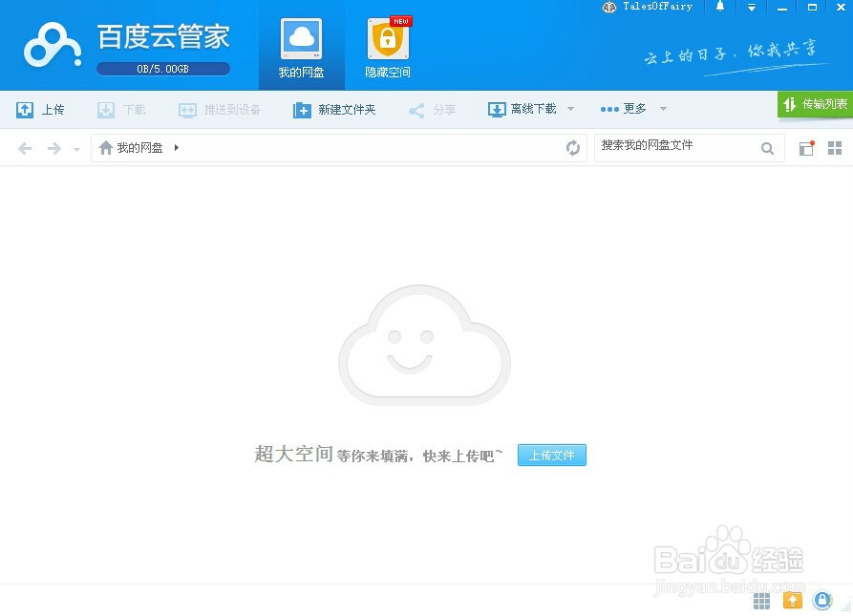Click the 分享 (Share) toolbar icon

coord(432,109)
